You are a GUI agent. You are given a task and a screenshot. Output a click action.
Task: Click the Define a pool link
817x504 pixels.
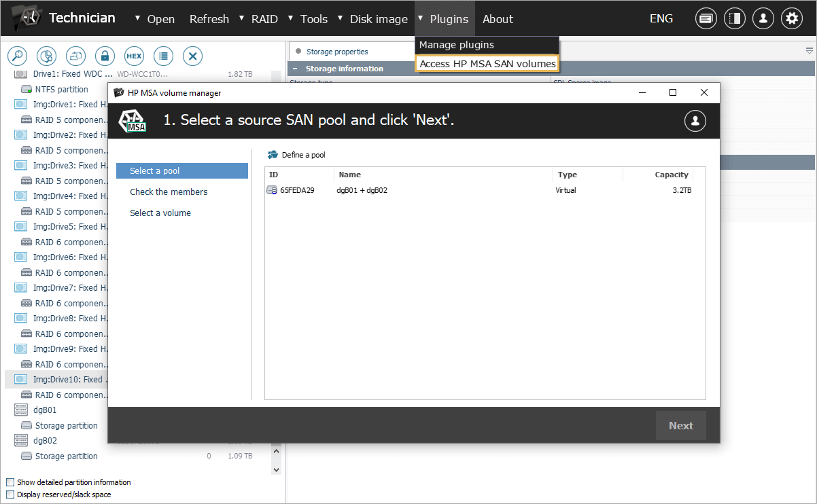pos(303,155)
